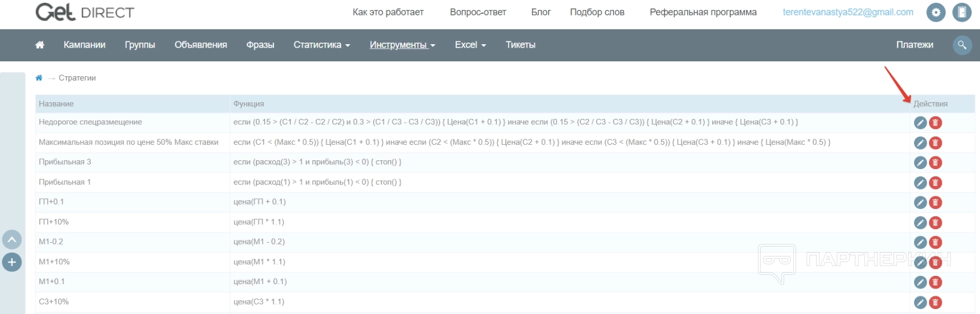Go to home via navbar house icon
This screenshot has height=314, width=980.
click(40, 45)
